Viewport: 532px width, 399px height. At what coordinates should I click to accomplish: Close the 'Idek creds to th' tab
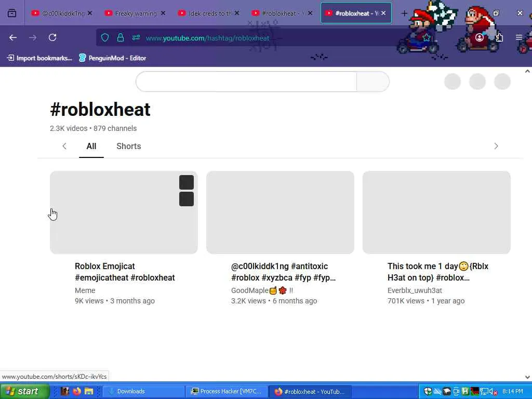click(237, 13)
